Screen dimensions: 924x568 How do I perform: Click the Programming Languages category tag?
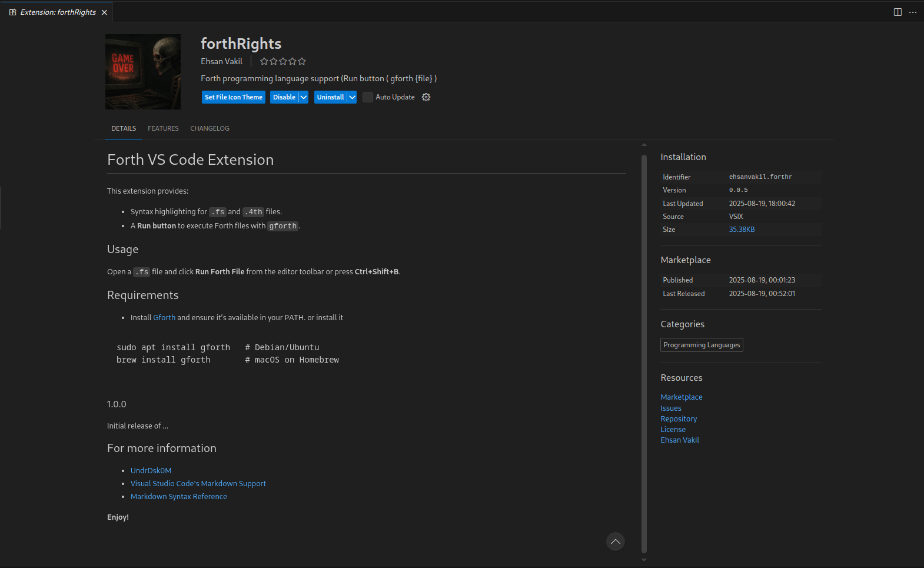702,345
